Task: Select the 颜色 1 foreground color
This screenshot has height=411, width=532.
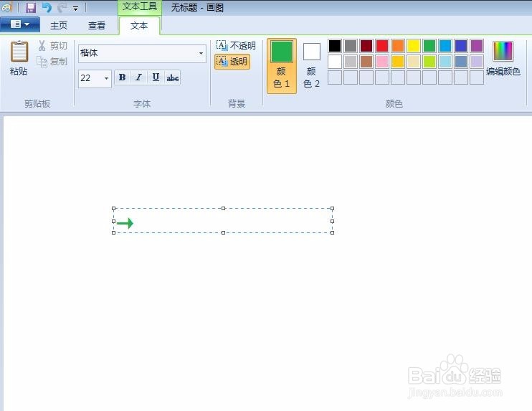Action: pyautogui.click(x=282, y=66)
